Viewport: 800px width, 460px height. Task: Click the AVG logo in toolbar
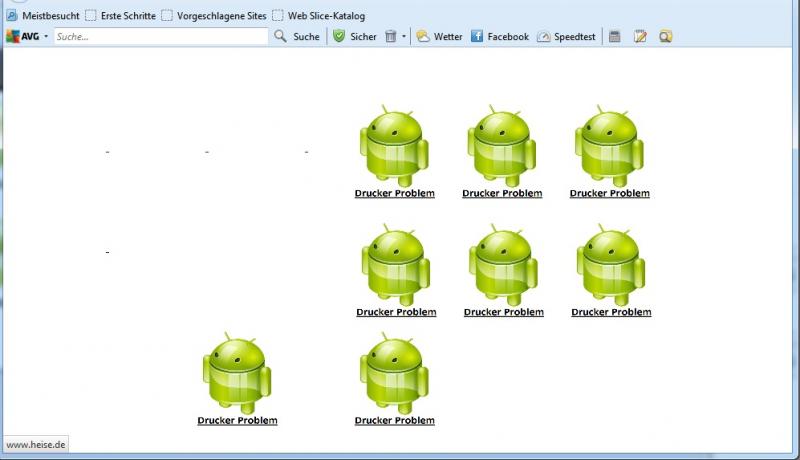pos(22,36)
